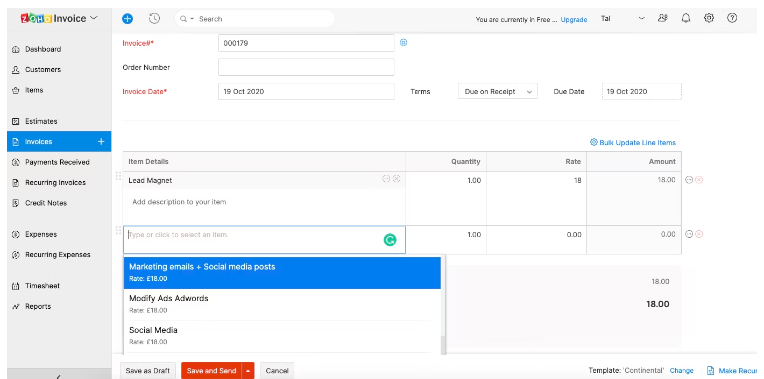Open the Save and Send dropdown arrow
764x379 pixels.
[x=248, y=371]
